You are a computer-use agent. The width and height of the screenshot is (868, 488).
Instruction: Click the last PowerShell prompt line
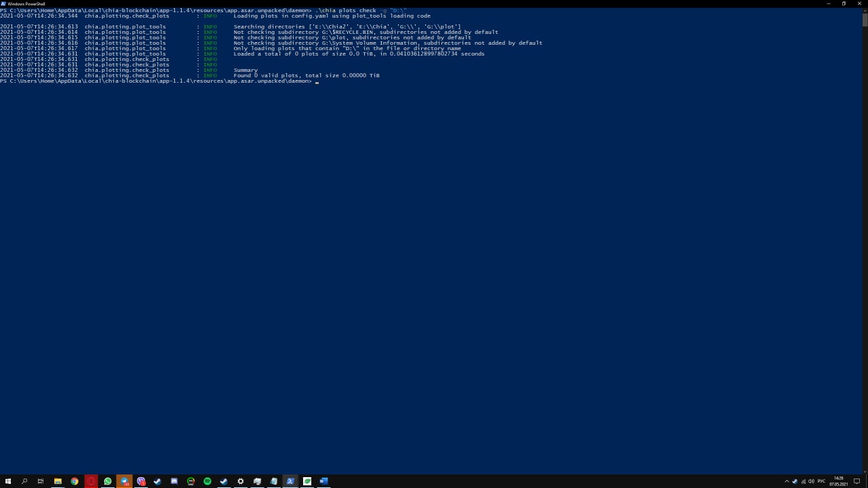click(x=159, y=81)
